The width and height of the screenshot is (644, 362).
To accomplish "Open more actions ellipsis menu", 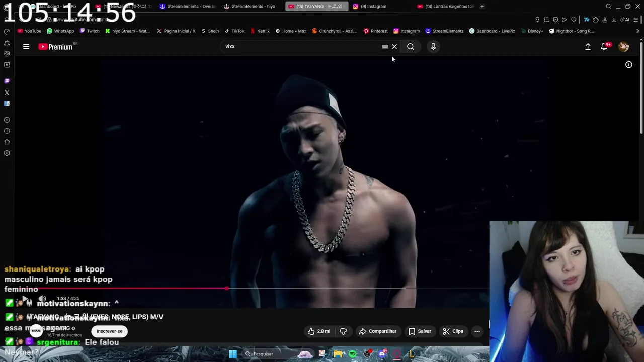I will pyautogui.click(x=477, y=331).
